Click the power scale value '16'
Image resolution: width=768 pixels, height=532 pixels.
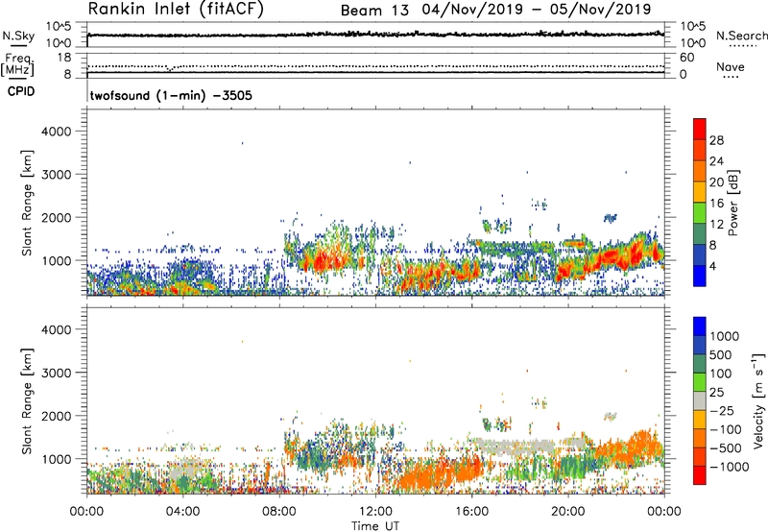[x=716, y=204]
